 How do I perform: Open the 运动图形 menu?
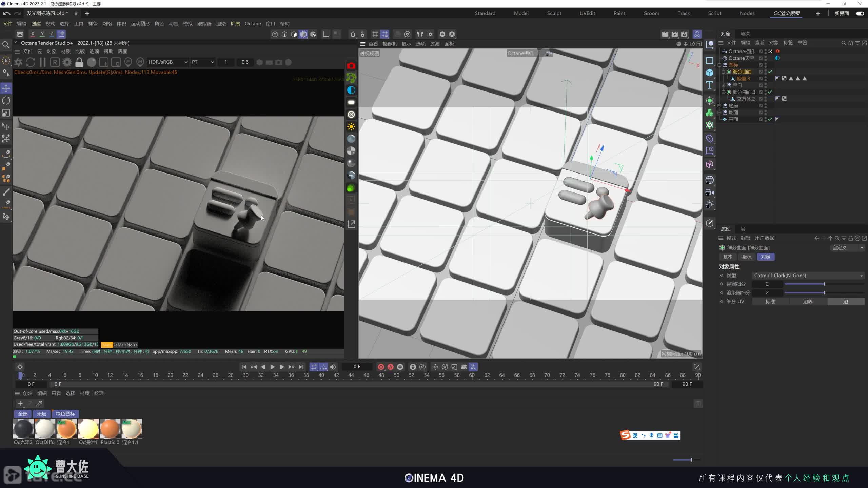pyautogui.click(x=140, y=24)
